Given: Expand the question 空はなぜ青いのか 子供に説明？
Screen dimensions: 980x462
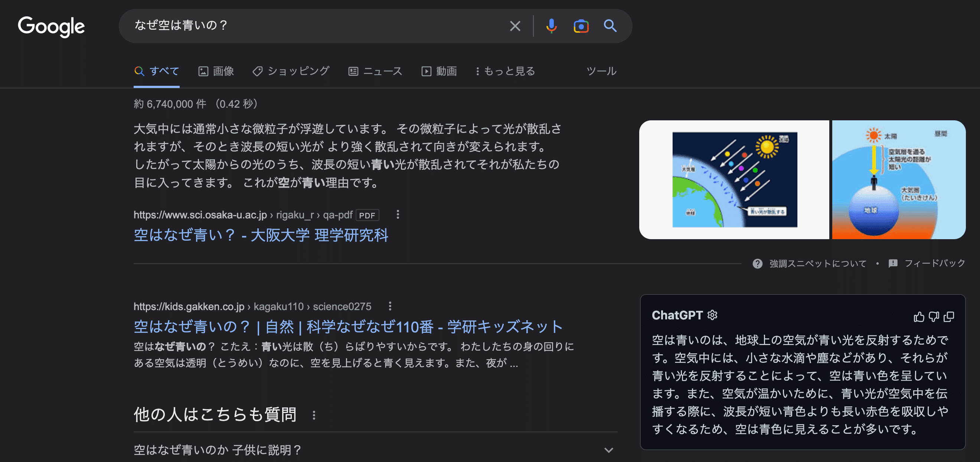Looking at the screenshot, I should click(608, 450).
